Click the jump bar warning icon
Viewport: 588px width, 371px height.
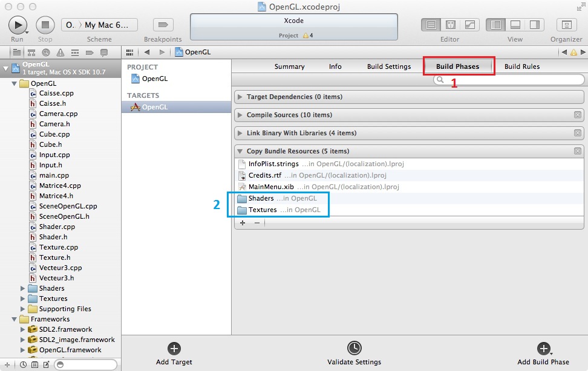click(573, 52)
